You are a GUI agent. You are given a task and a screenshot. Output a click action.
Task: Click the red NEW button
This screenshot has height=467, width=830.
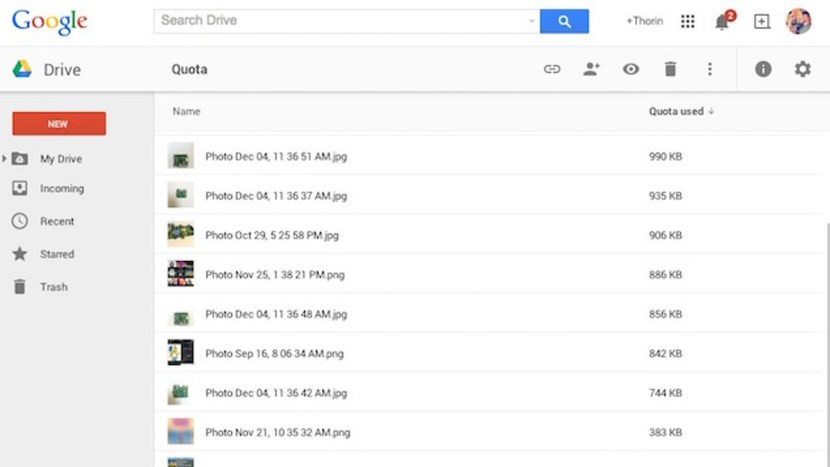58,124
